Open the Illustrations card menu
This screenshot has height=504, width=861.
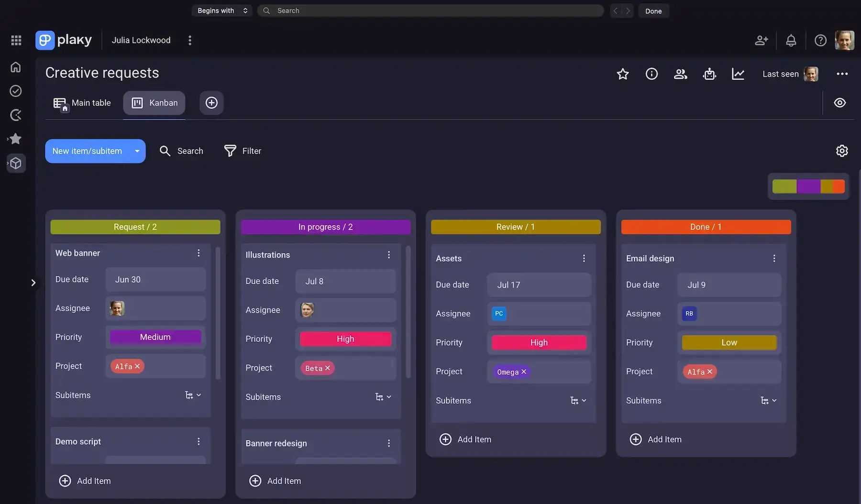click(389, 255)
